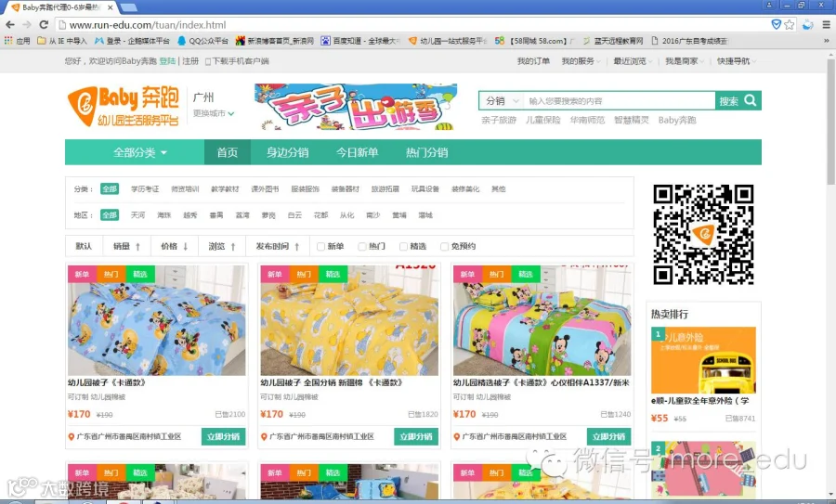Screen dimensions: 836x504
Task: Click the green 搜索 button
Action: point(738,100)
